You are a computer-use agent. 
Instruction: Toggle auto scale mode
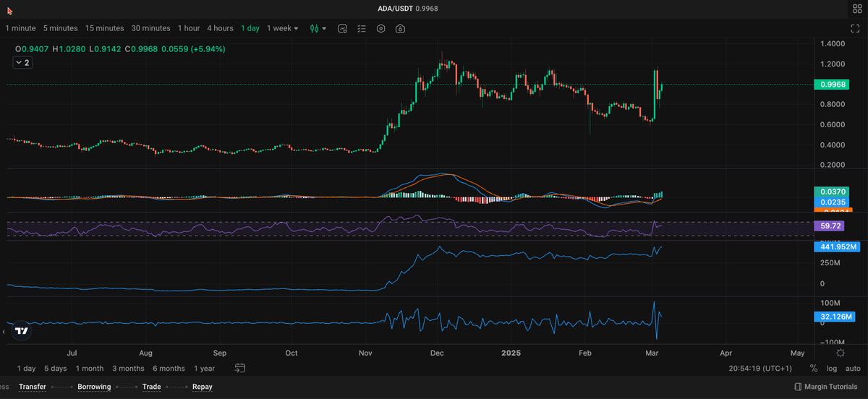853,369
